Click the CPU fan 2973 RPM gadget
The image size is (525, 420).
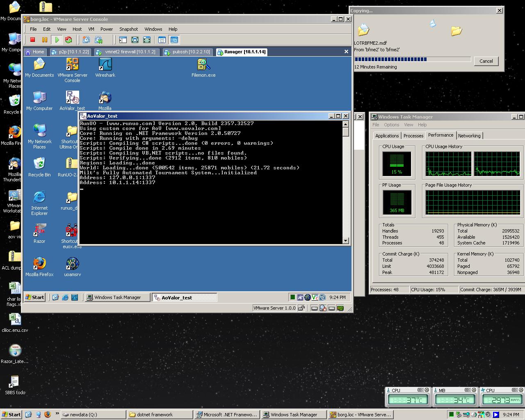click(x=503, y=397)
